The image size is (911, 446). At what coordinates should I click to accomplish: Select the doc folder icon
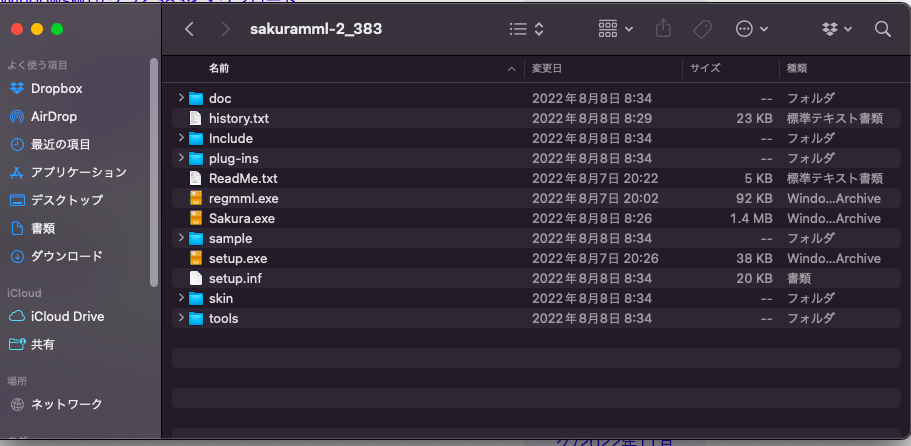(x=196, y=99)
